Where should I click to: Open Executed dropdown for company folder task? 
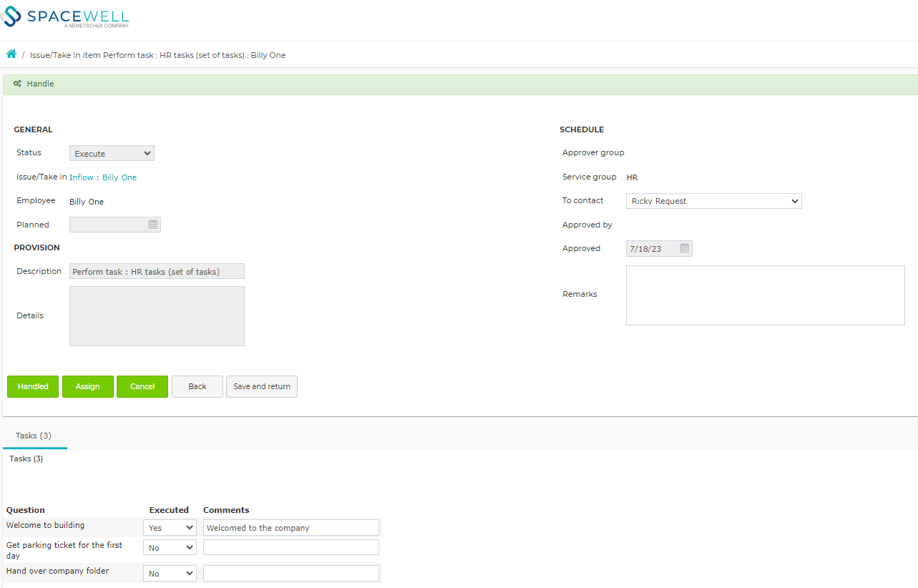pyautogui.click(x=170, y=574)
